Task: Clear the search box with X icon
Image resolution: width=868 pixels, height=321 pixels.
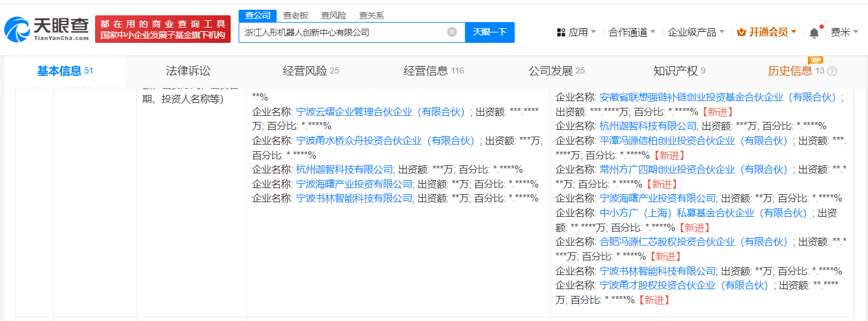Action: coord(452,32)
